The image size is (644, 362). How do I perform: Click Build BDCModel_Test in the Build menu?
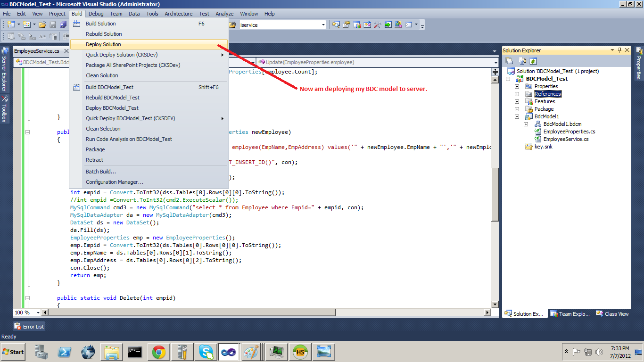tap(149, 87)
